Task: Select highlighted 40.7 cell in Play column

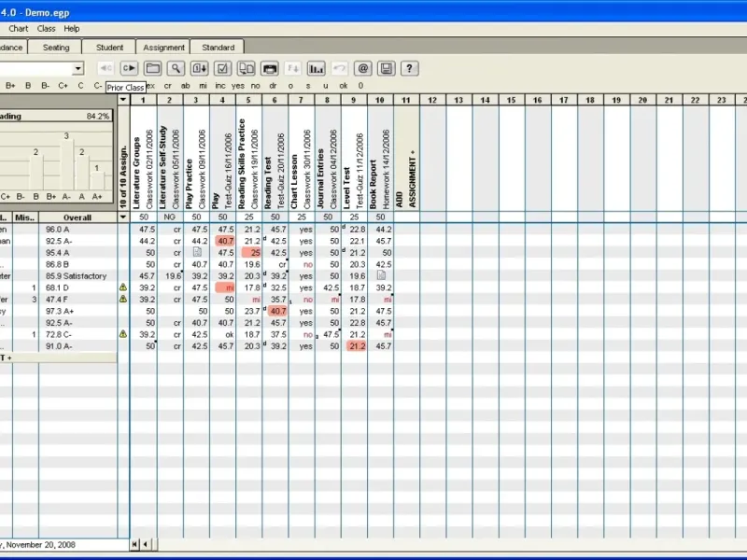Action: (225, 241)
